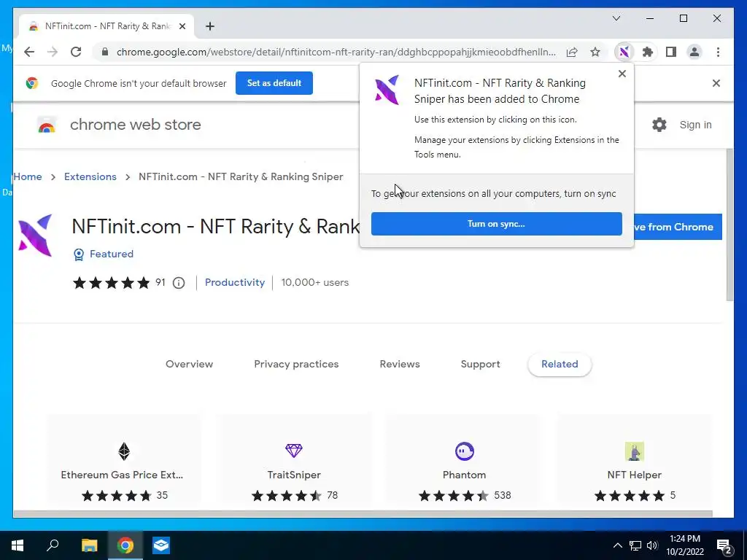Click Chrome icon in taskbar
This screenshot has height=560, width=747.
125,545
